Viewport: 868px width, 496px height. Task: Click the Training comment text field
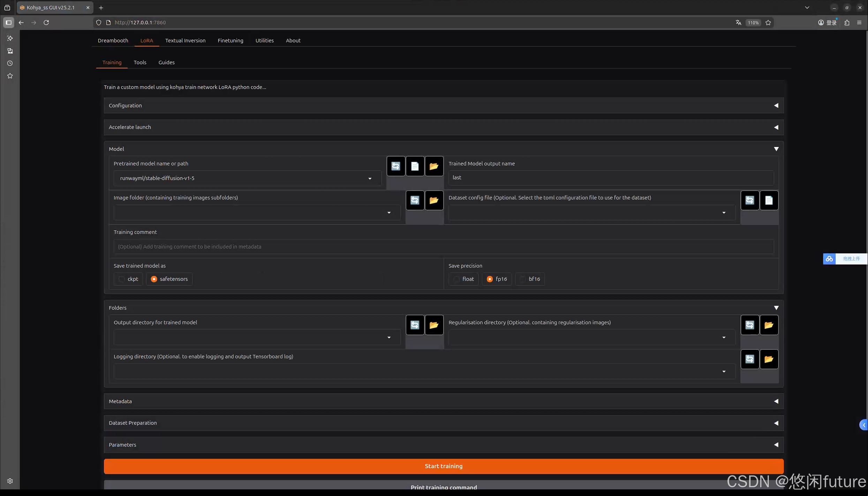(x=443, y=247)
